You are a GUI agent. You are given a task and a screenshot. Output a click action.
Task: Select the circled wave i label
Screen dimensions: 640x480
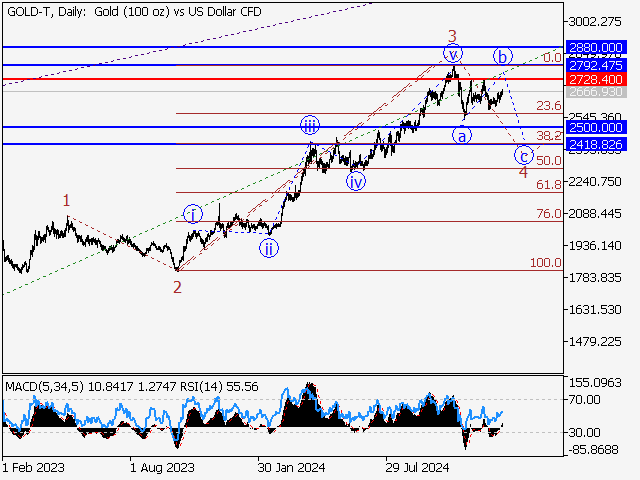[x=192, y=214]
